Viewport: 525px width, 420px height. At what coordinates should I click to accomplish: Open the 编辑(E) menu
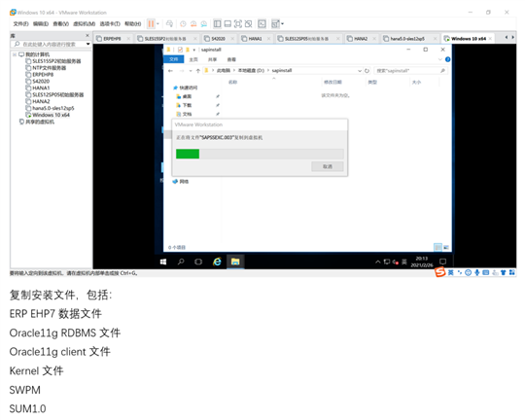tap(41, 23)
